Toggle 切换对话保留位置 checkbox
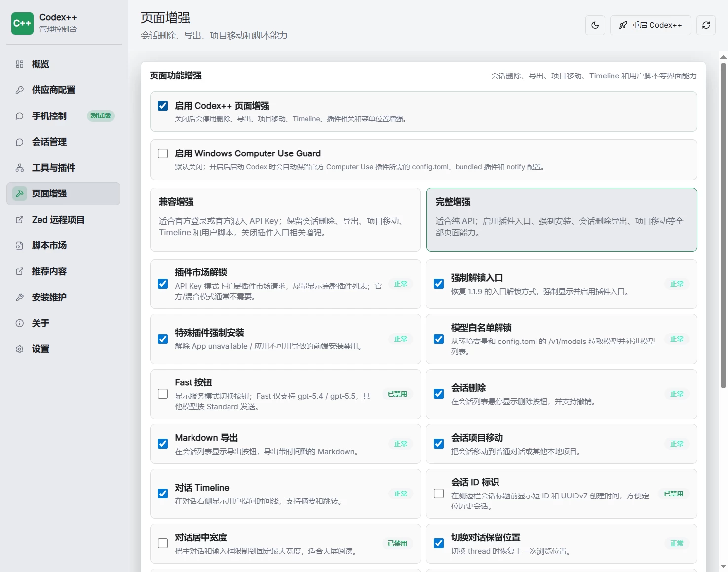Image resolution: width=728 pixels, height=572 pixels. 439,543
